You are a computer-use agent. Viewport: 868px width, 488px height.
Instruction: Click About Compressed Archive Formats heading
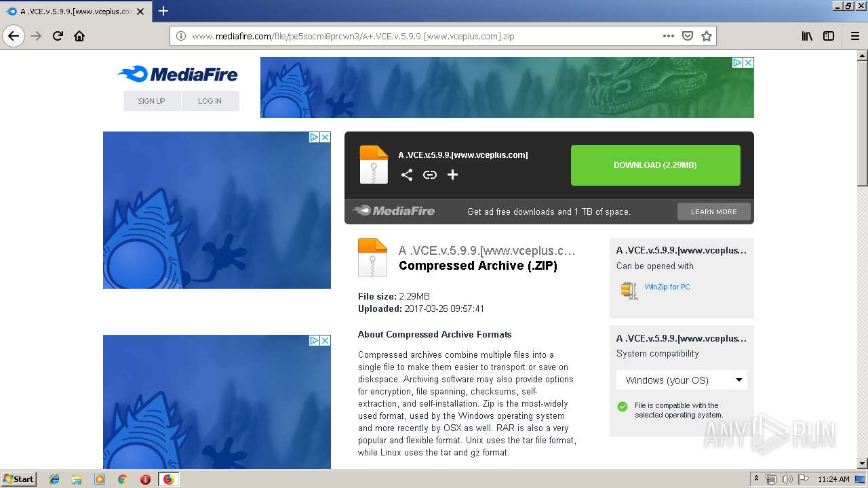point(435,334)
